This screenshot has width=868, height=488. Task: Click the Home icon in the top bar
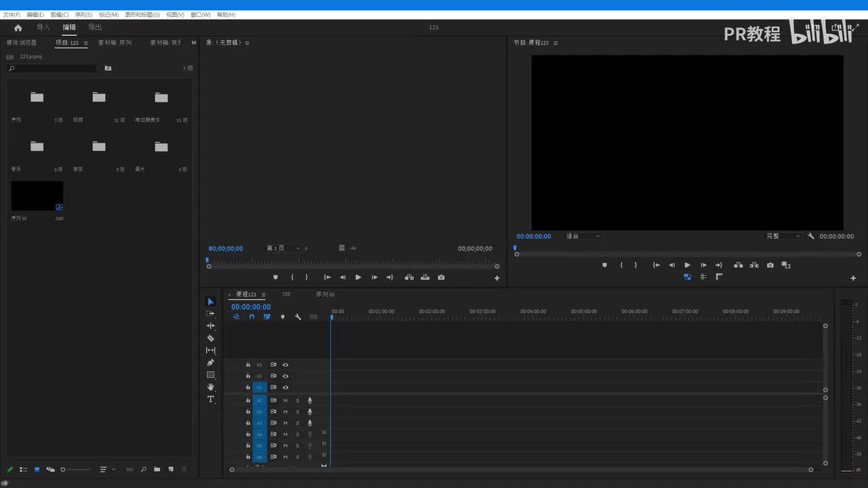click(x=18, y=28)
